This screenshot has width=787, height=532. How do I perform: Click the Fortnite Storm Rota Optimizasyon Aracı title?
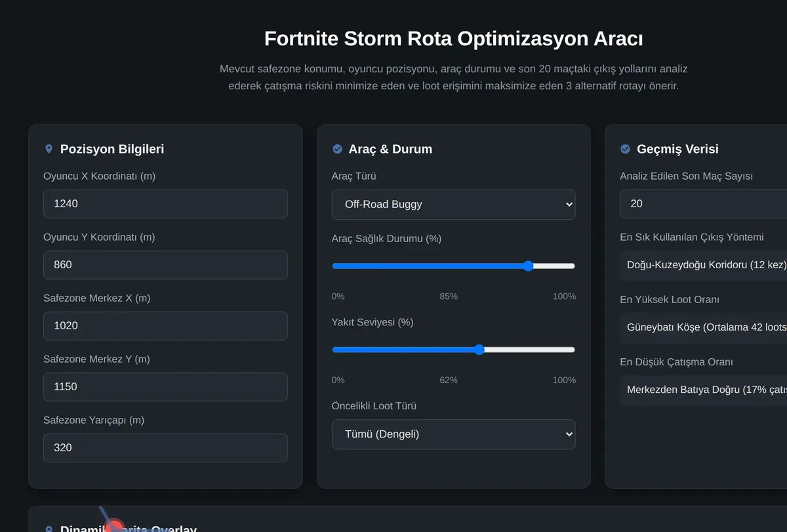tap(454, 39)
